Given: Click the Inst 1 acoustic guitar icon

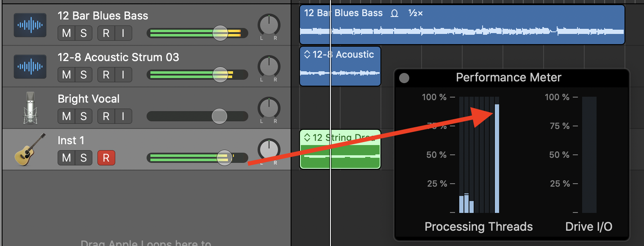Looking at the screenshot, I should coord(30,149).
